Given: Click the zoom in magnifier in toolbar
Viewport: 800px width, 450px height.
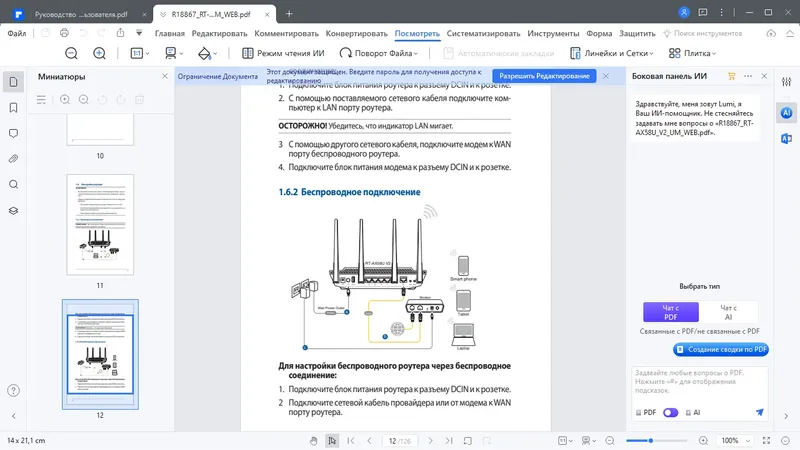Looking at the screenshot, I should (x=99, y=53).
